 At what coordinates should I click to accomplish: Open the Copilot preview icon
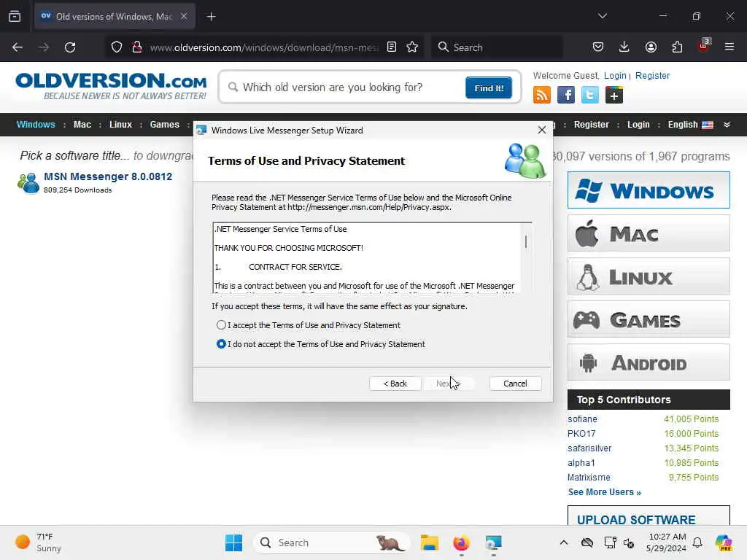(x=724, y=542)
